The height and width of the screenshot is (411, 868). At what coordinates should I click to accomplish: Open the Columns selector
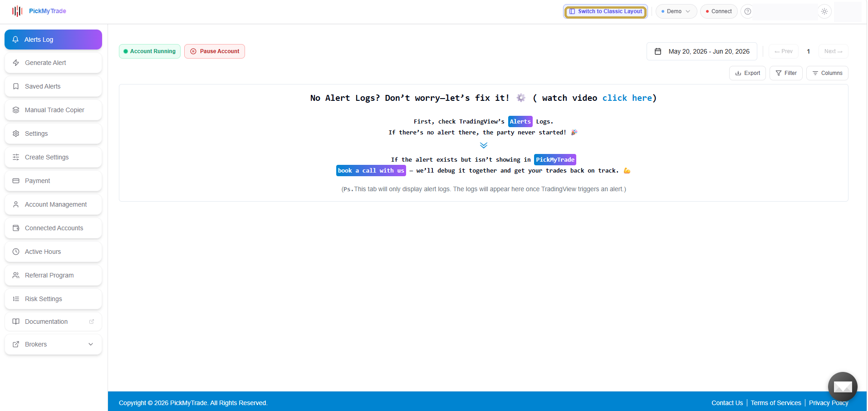827,73
